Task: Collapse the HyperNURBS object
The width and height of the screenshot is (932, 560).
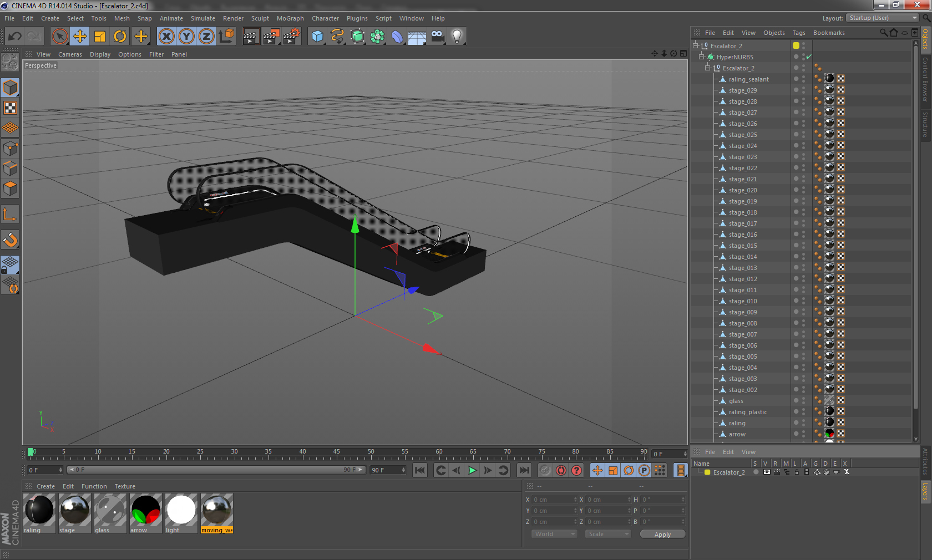Action: point(702,57)
